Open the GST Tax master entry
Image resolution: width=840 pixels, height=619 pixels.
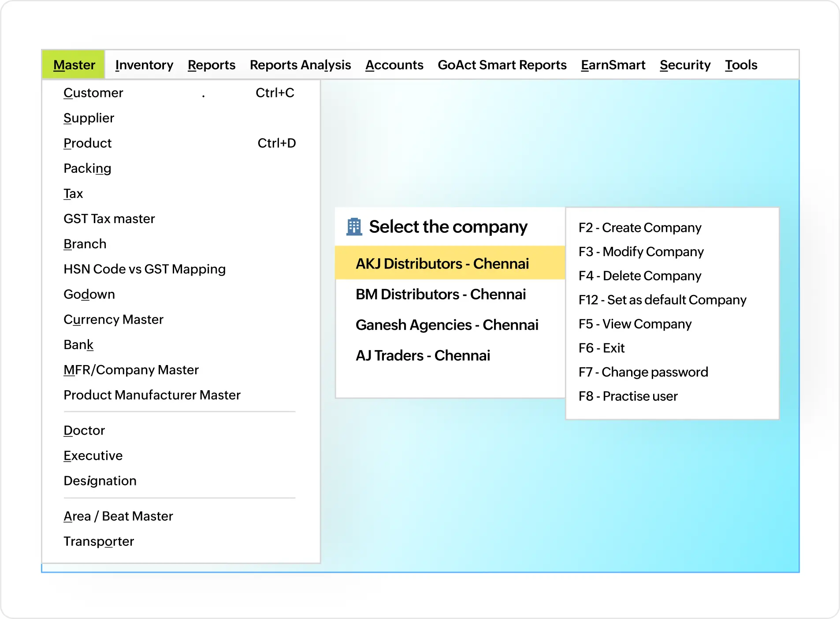click(109, 218)
